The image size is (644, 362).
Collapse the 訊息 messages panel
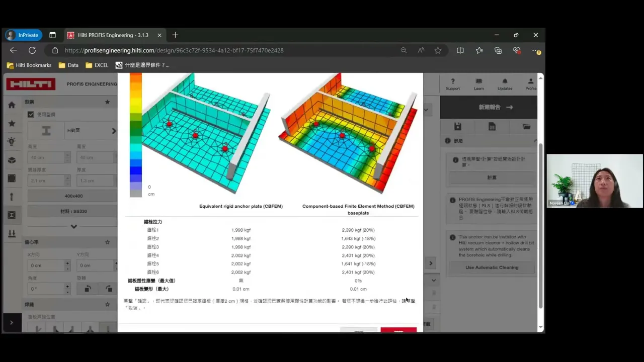coord(535,141)
